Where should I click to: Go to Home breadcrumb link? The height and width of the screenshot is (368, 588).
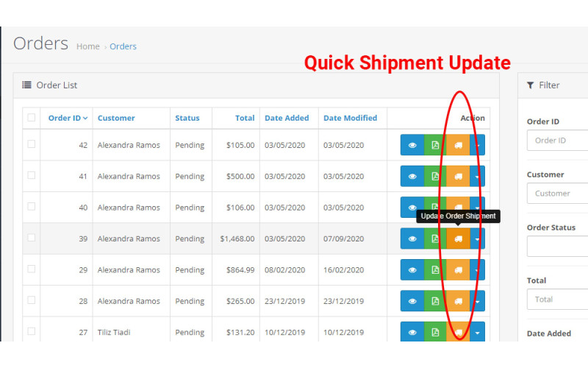pos(88,46)
